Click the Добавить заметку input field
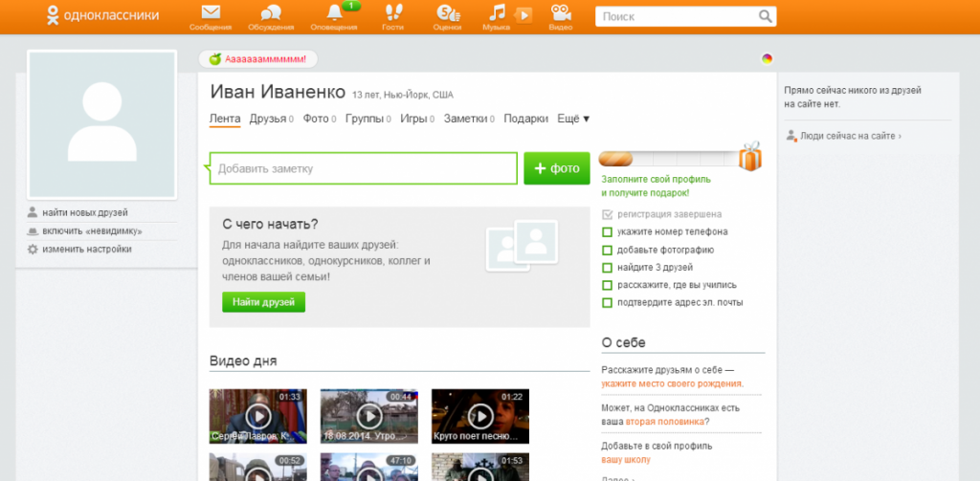The width and height of the screenshot is (980, 481). pyautogui.click(x=363, y=168)
